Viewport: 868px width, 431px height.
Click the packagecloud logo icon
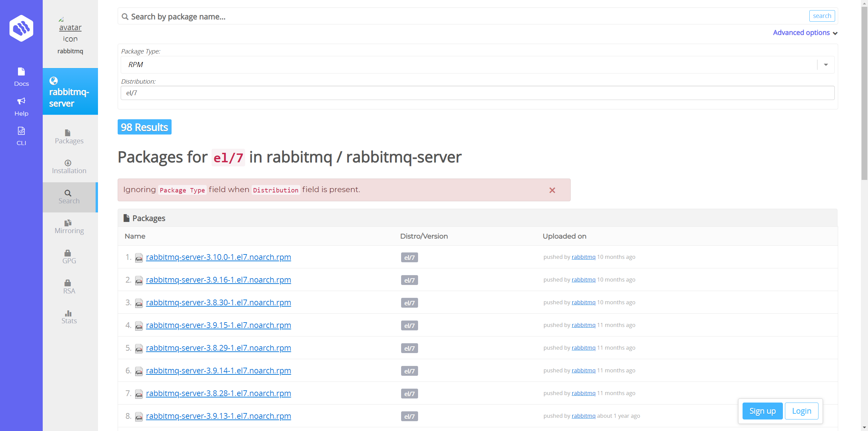(x=21, y=28)
